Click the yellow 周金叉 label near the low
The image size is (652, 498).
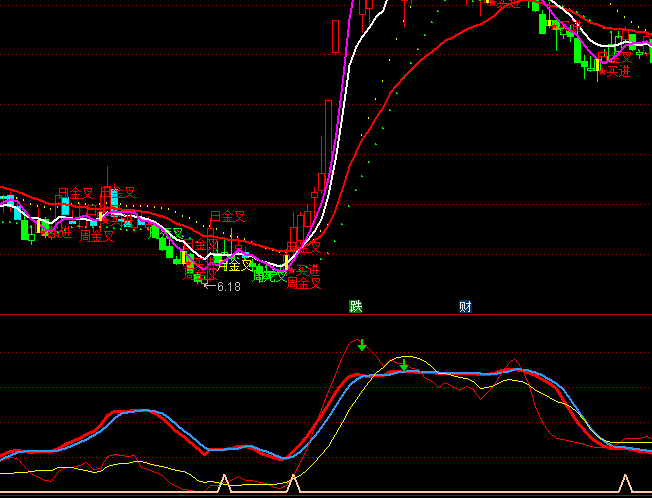pyautogui.click(x=236, y=265)
